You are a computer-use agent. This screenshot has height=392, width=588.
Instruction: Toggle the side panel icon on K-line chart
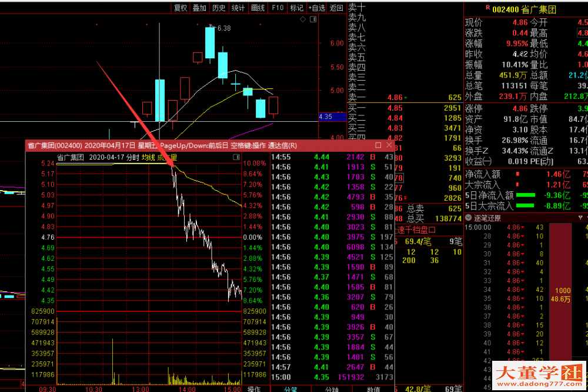pos(312,19)
